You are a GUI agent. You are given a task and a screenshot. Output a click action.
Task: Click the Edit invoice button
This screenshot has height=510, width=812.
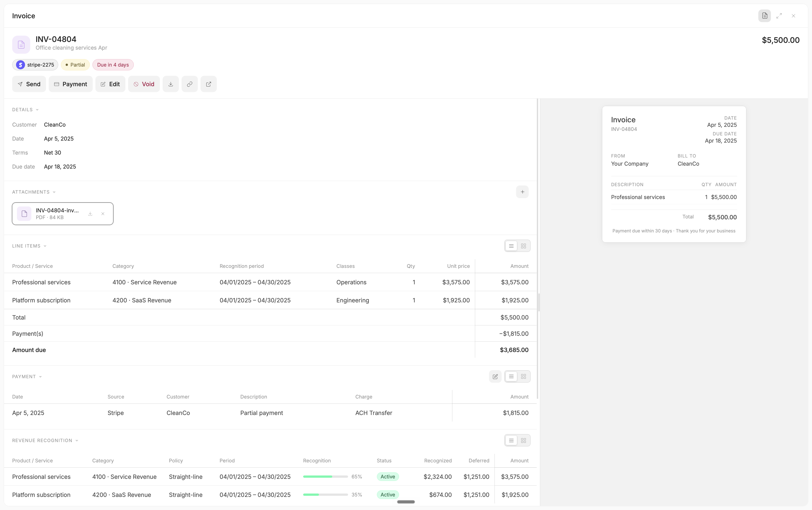coord(110,84)
